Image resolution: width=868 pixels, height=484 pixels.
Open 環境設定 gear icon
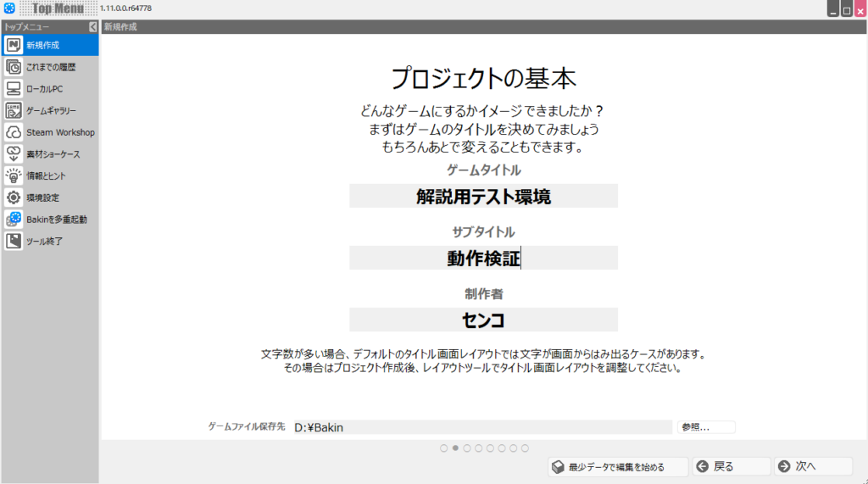coord(14,197)
